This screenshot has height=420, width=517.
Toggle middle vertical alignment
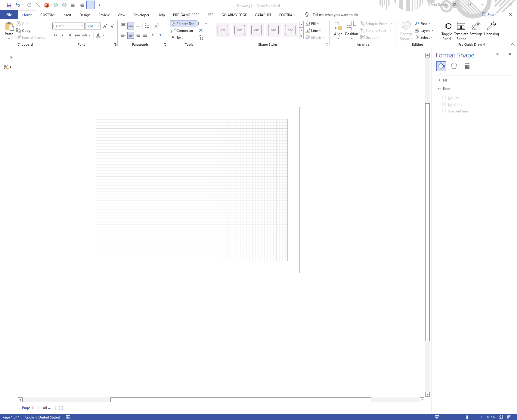131,26
